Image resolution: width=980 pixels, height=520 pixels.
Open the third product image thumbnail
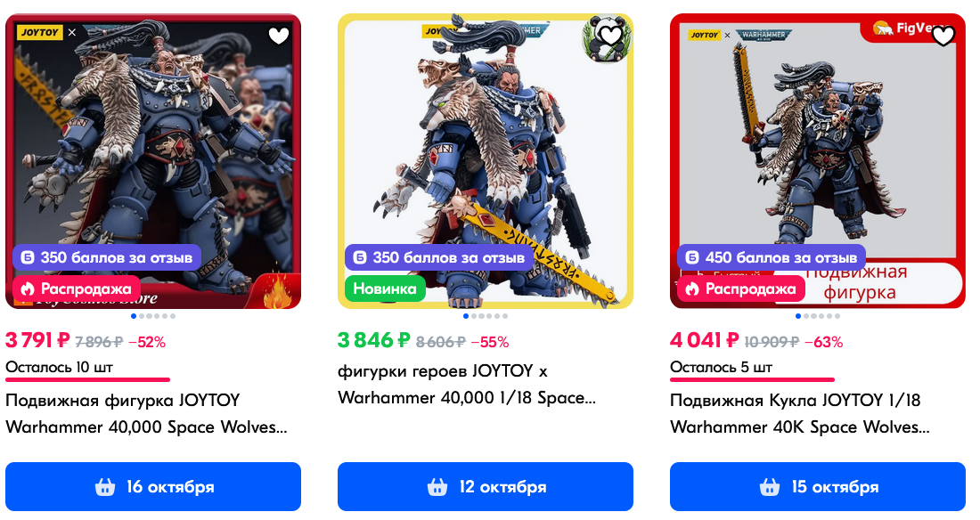(x=818, y=161)
